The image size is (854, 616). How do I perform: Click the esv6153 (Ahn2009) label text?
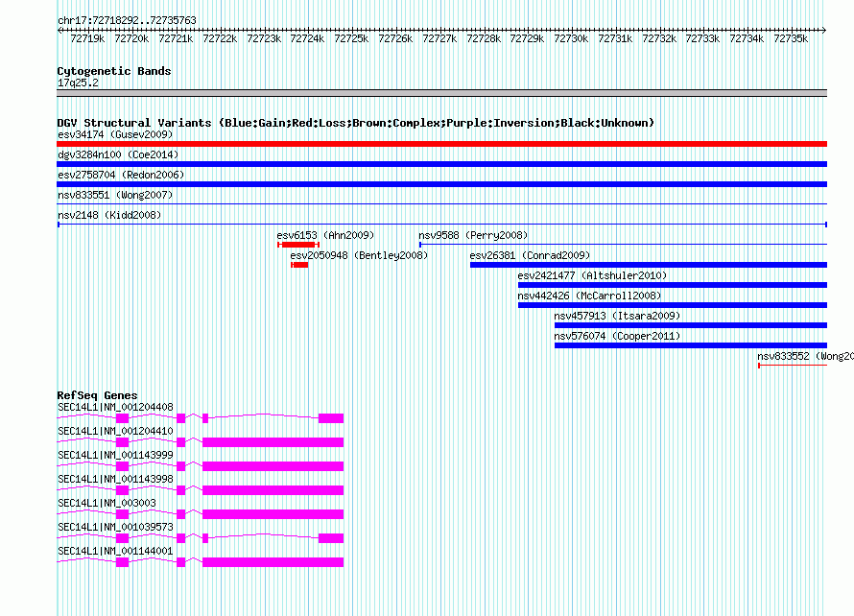tap(325, 235)
